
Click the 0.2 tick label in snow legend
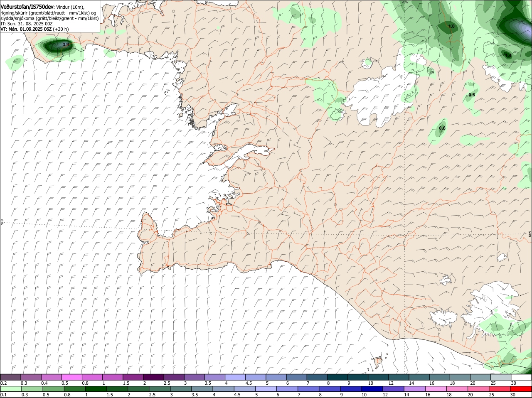coord(3,383)
